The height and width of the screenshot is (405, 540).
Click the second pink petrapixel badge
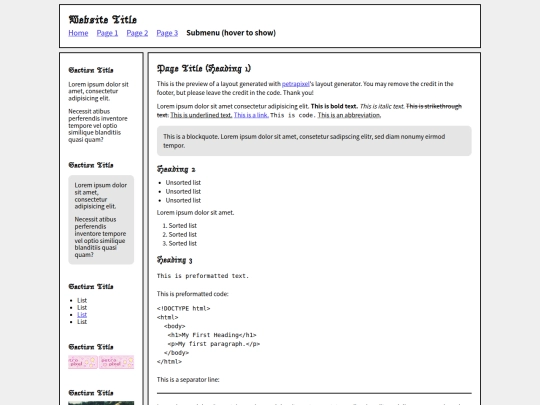click(x=116, y=362)
